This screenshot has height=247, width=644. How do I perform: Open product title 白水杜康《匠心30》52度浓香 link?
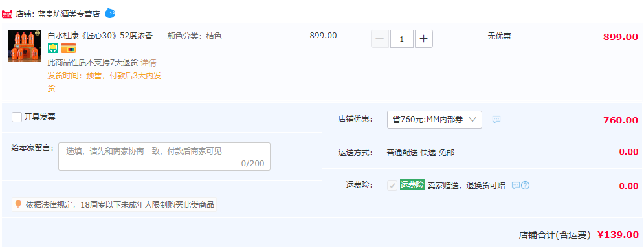point(104,36)
